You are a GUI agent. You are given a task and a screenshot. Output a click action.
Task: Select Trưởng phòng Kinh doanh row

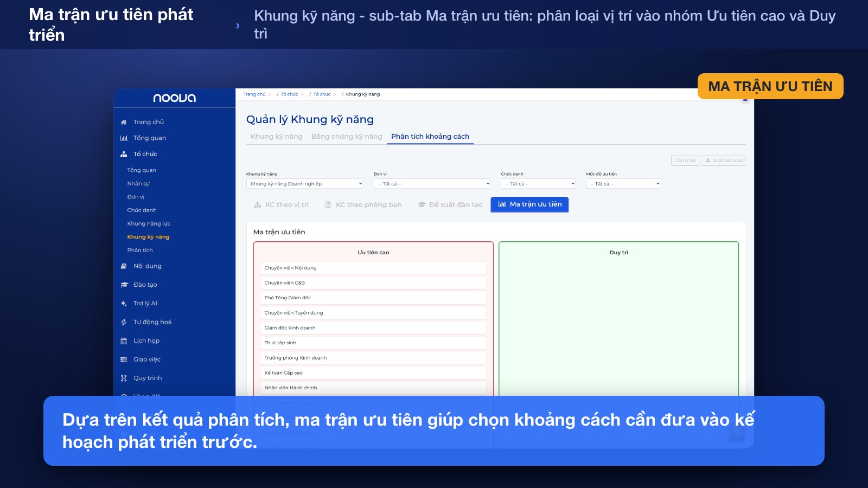(x=373, y=358)
